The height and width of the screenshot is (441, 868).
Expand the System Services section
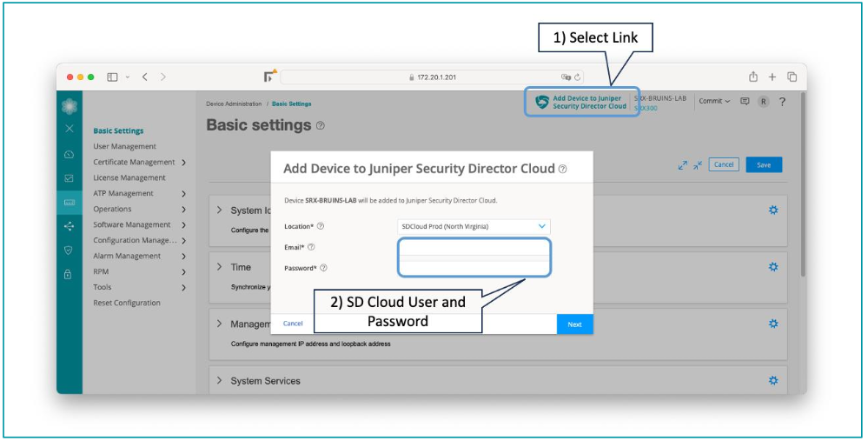tap(219, 381)
